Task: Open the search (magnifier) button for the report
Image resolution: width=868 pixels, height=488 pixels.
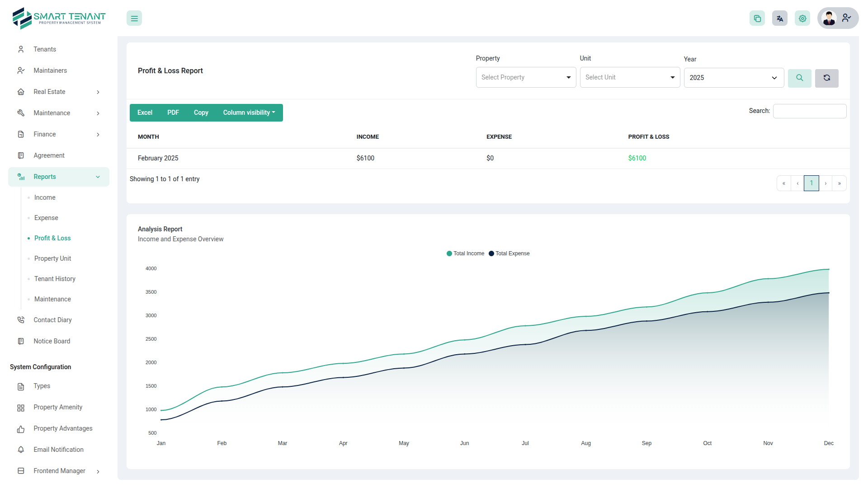Action: (800, 78)
